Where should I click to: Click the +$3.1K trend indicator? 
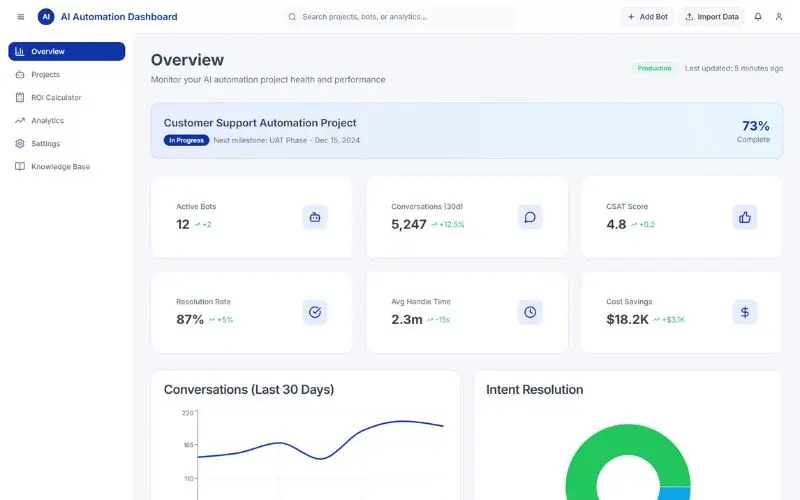[x=669, y=320]
